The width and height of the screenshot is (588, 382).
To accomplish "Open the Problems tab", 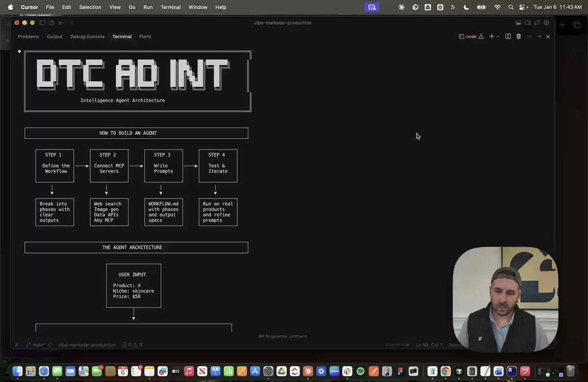I will coord(28,37).
